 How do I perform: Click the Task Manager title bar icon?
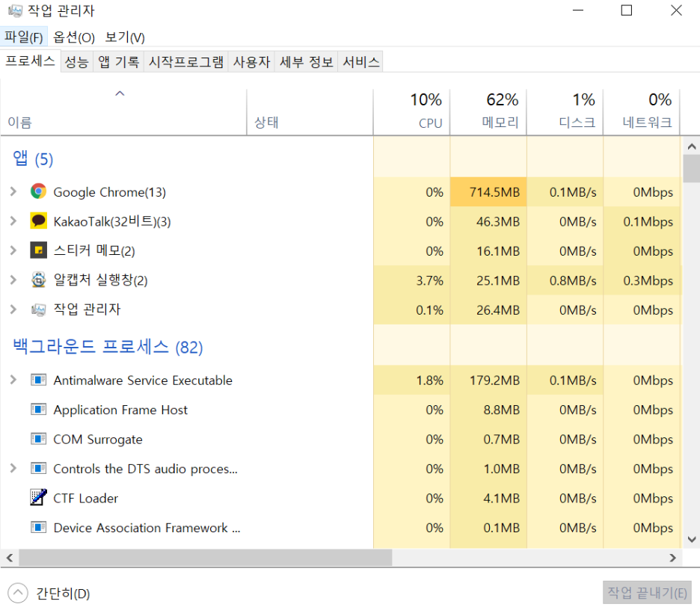tap(15, 10)
